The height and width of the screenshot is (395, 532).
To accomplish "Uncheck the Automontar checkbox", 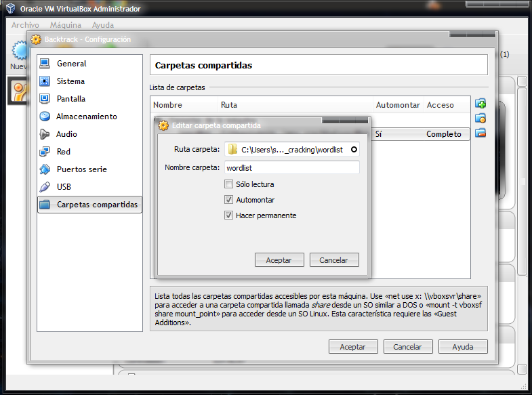I will 228,200.
